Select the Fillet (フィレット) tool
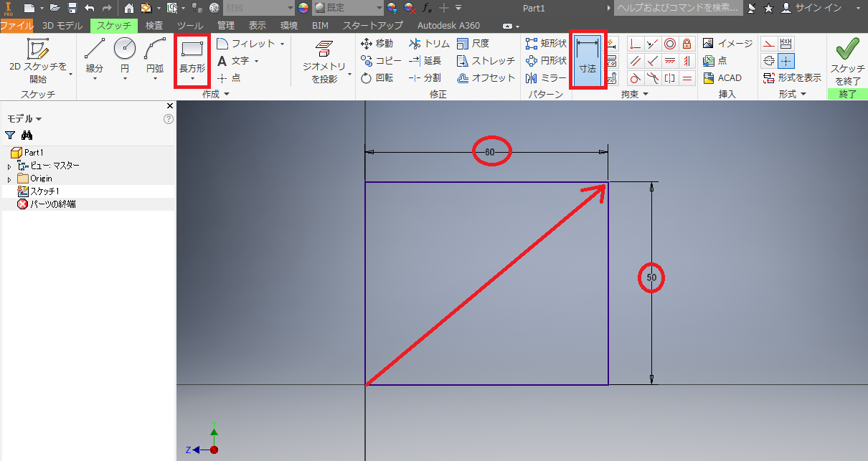868x461 pixels. coord(246,44)
